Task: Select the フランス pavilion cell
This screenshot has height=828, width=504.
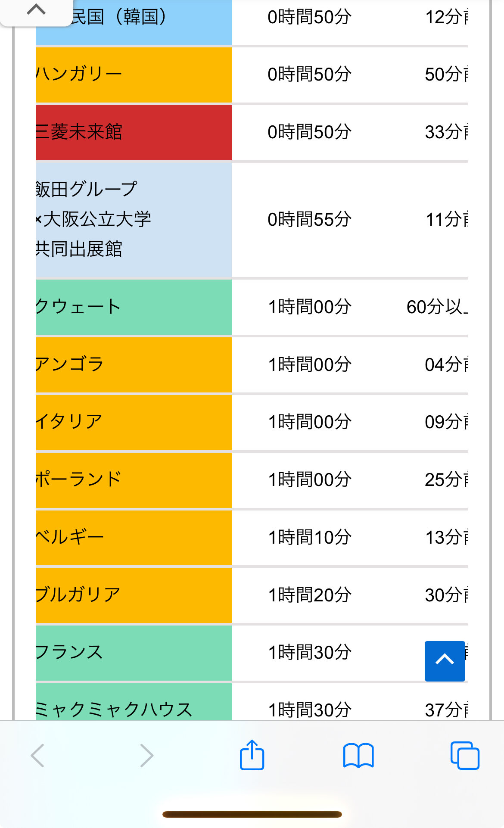Action: 134,652
